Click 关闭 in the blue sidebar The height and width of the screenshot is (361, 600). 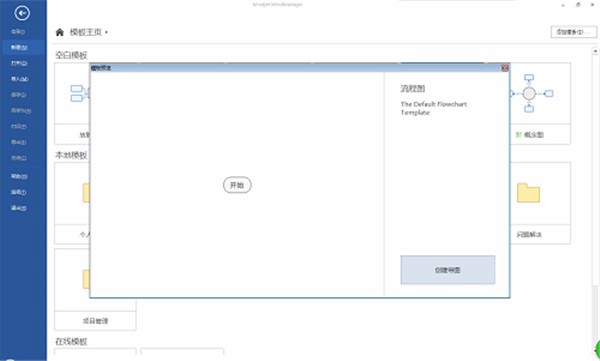(18, 158)
